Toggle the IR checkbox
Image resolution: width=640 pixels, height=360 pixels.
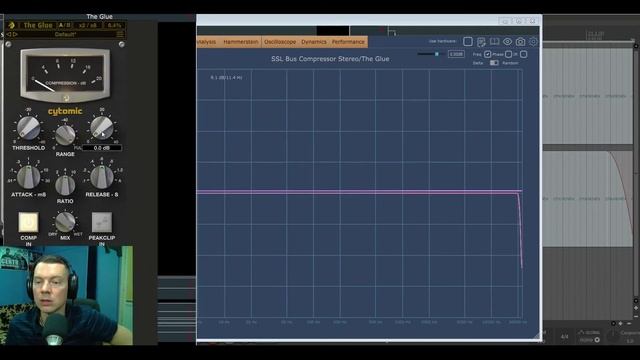pyautogui.click(x=524, y=54)
